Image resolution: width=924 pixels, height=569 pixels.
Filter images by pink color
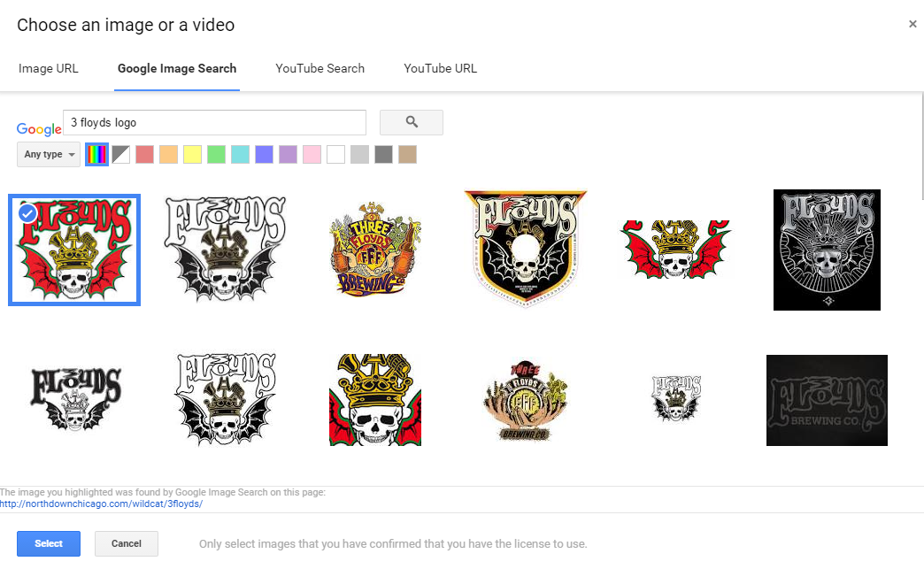[312, 155]
